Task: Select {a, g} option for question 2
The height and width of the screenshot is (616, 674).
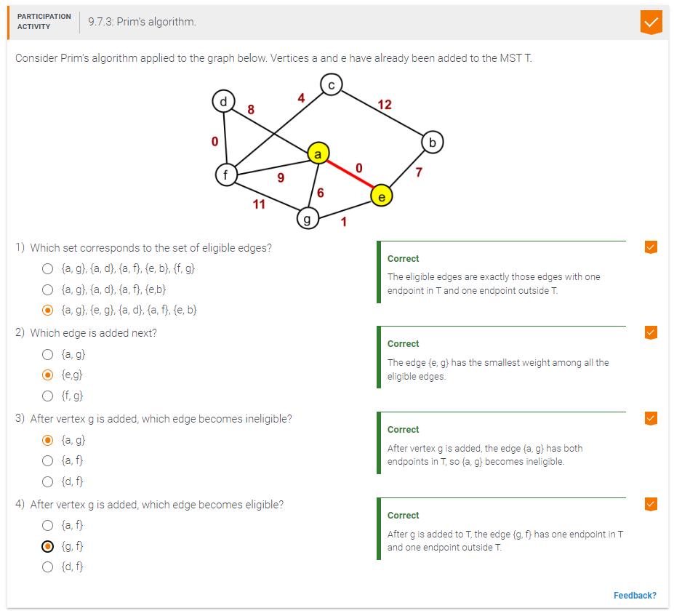Action: tap(48, 354)
